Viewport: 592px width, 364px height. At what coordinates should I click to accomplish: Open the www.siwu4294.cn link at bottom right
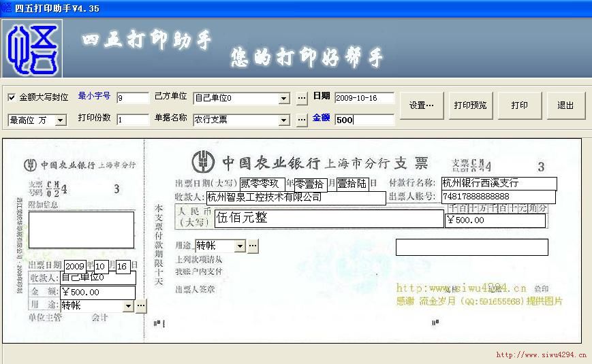(540, 355)
